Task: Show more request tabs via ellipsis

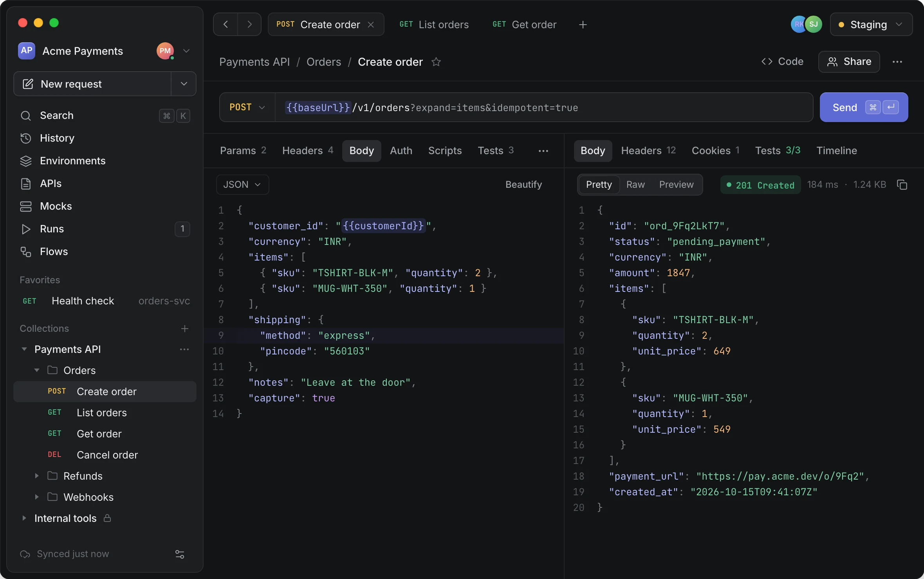Action: pos(543,151)
